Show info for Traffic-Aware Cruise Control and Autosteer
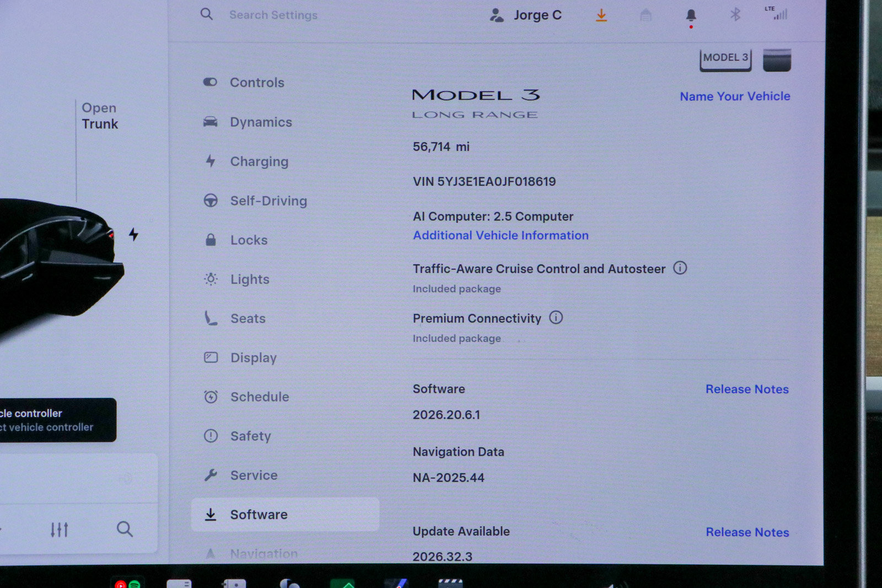The width and height of the screenshot is (882, 588). coord(680,268)
